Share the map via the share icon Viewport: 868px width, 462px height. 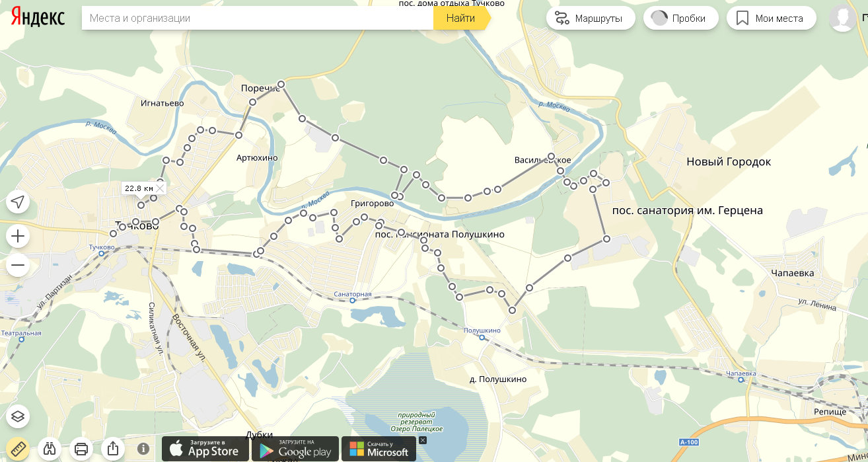[113, 449]
